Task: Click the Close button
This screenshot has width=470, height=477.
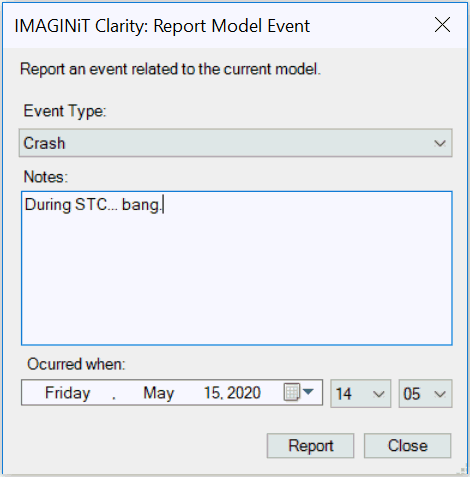Action: (x=407, y=446)
